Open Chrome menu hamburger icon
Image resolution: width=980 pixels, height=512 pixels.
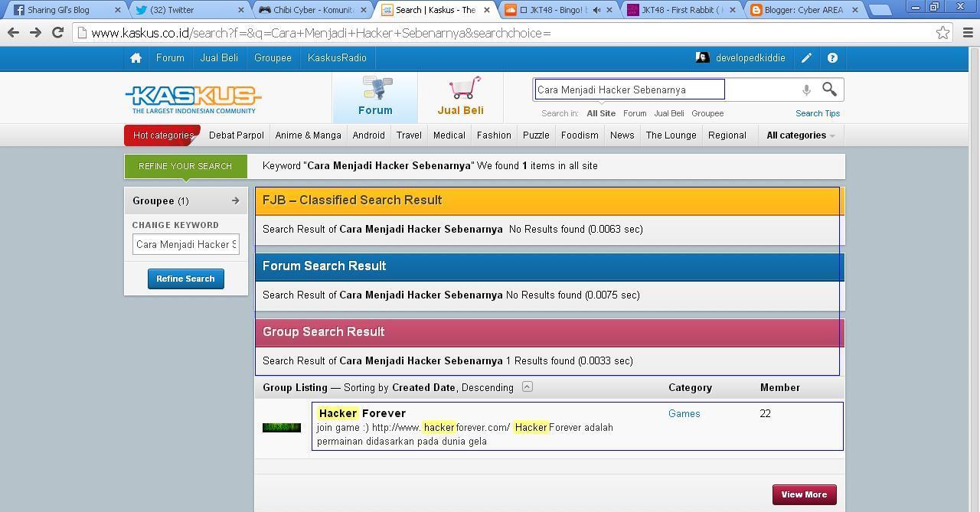[967, 33]
